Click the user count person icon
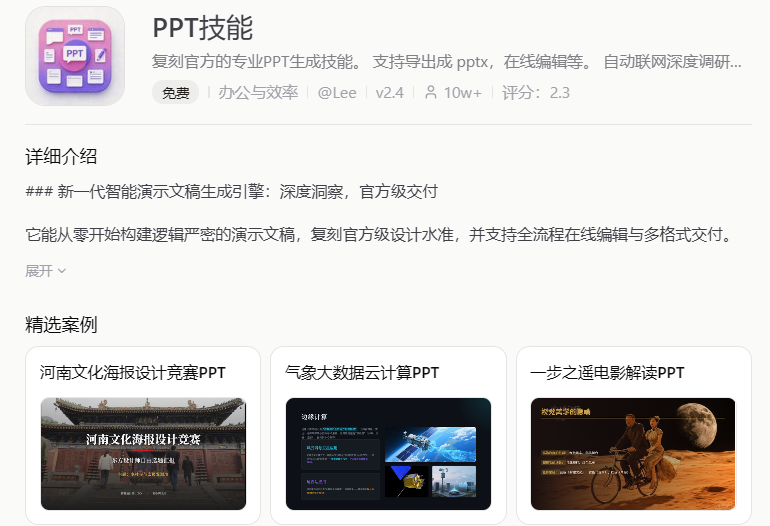 click(431, 92)
